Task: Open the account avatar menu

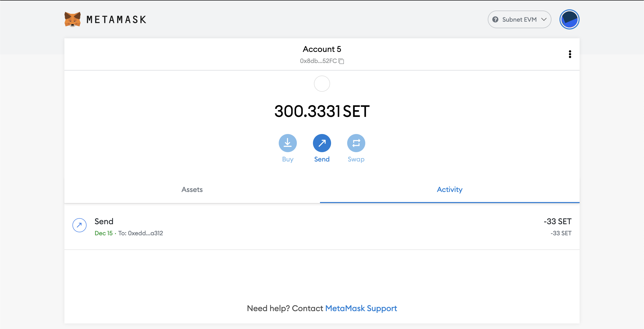Action: coord(570,19)
